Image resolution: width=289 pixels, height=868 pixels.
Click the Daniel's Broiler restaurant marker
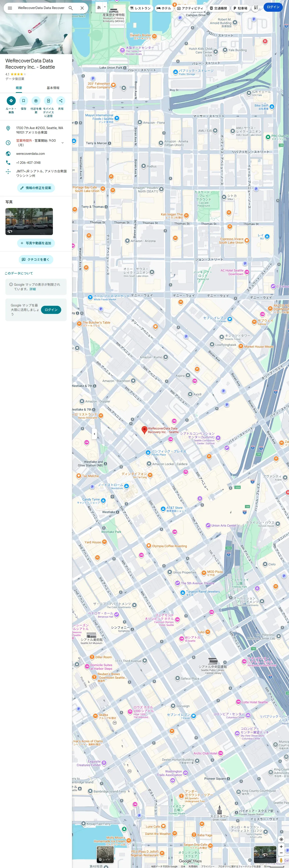(x=154, y=36)
